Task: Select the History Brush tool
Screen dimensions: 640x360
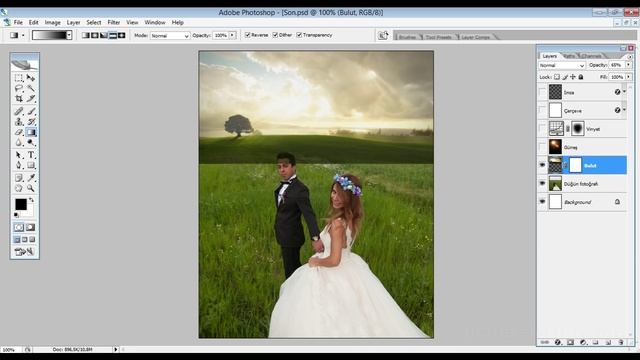Action: tap(31, 122)
